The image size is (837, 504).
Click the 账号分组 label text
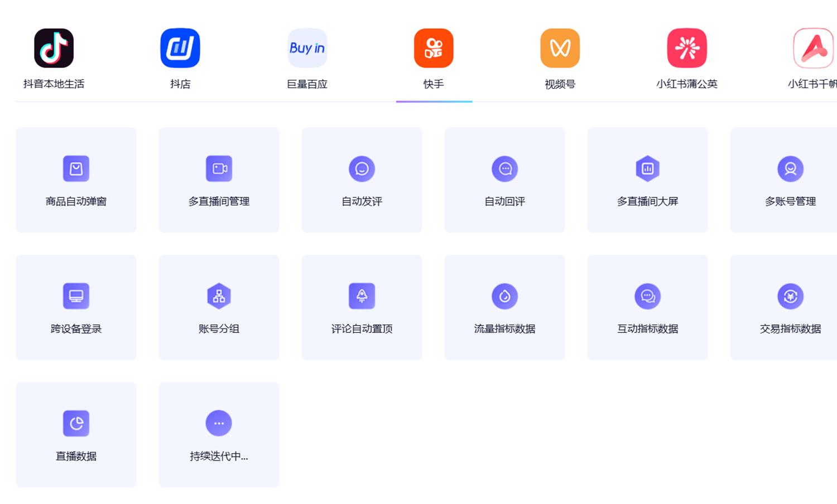[x=219, y=329]
